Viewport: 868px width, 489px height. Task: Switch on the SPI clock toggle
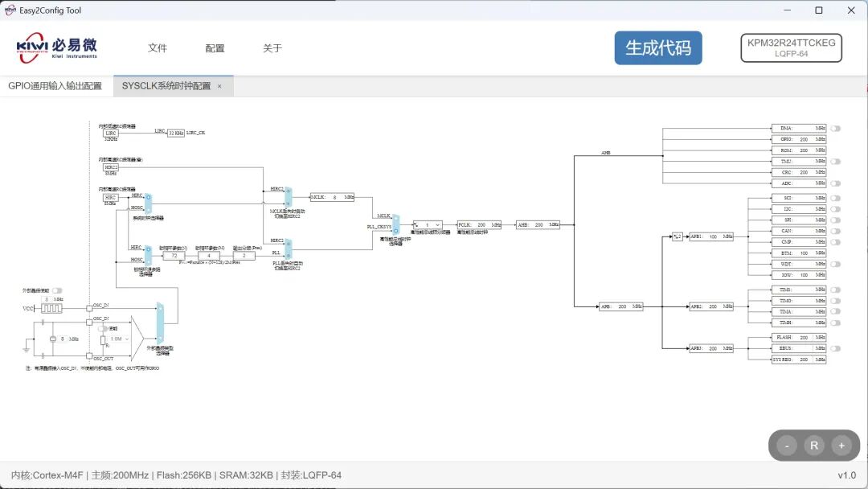coord(835,220)
